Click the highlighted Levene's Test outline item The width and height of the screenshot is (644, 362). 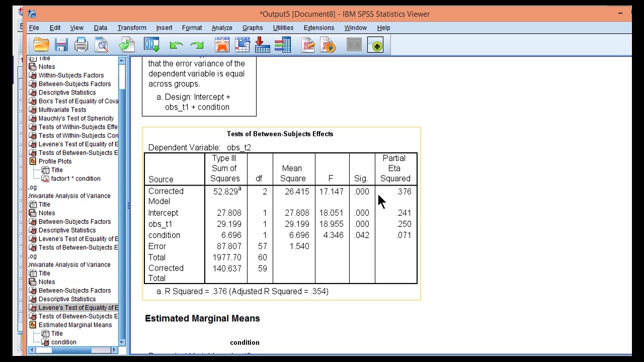click(x=78, y=308)
